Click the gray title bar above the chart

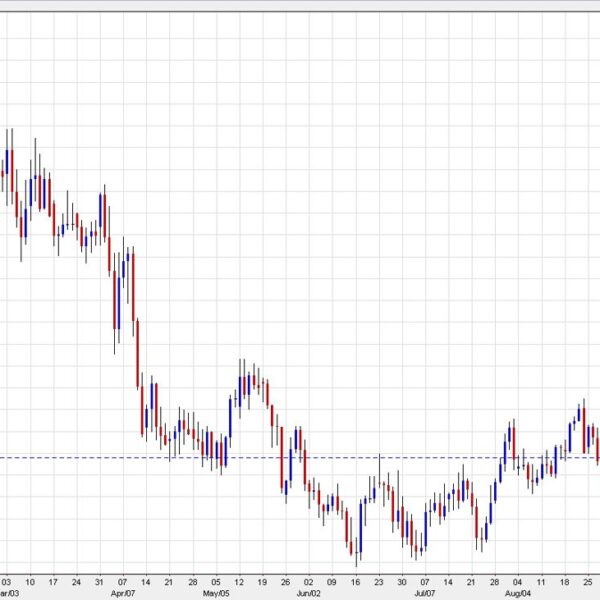point(300,5)
